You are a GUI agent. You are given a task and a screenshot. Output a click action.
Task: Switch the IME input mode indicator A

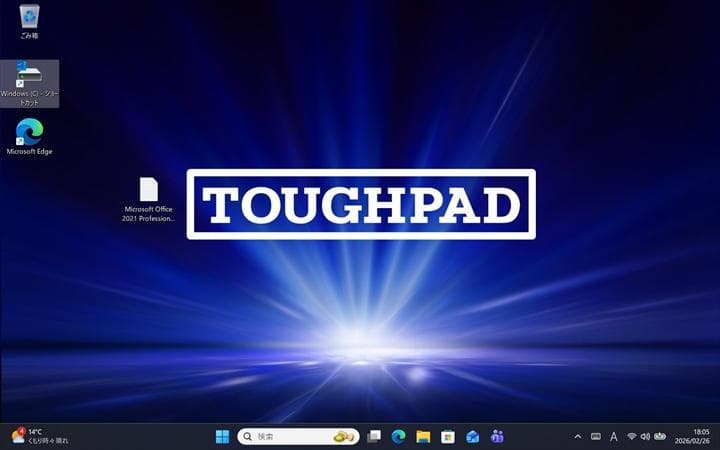click(613, 436)
